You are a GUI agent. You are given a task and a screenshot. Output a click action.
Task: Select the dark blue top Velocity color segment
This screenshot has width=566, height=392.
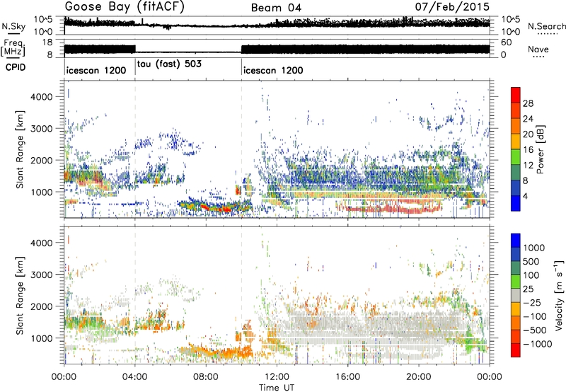[516, 241]
